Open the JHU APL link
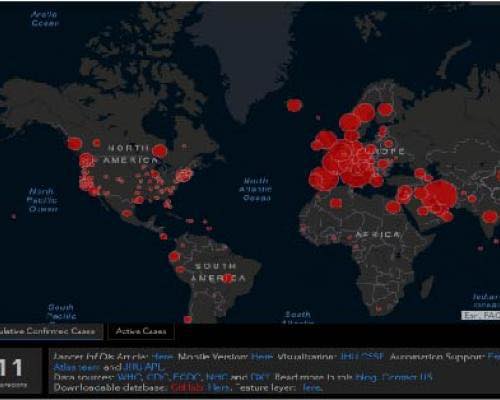The height and width of the screenshot is (400, 500). tap(143, 367)
